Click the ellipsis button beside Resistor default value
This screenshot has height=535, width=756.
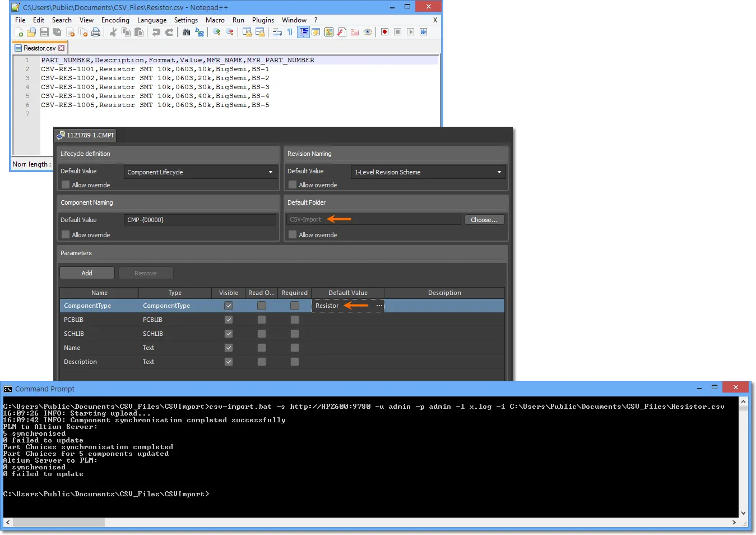[379, 306]
